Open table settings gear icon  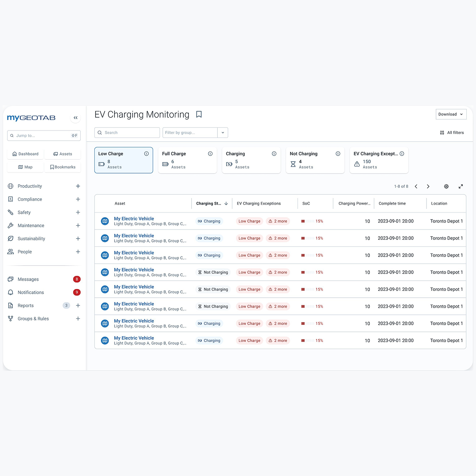[x=446, y=186]
